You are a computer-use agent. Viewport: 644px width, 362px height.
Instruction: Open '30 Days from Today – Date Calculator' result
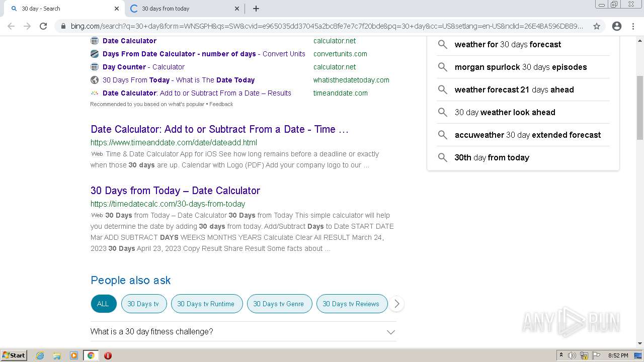click(175, 191)
